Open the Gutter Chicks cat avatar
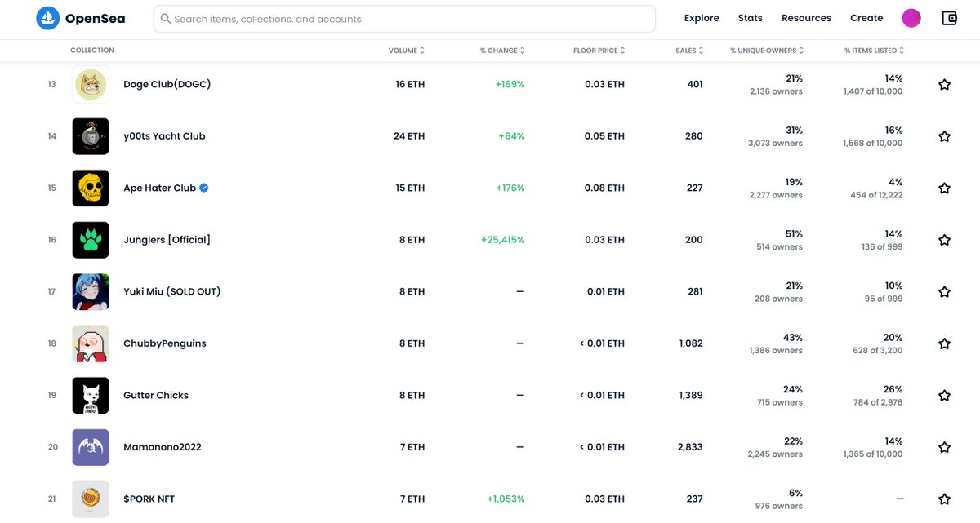Screen dimensions: 980x523 point(91,396)
